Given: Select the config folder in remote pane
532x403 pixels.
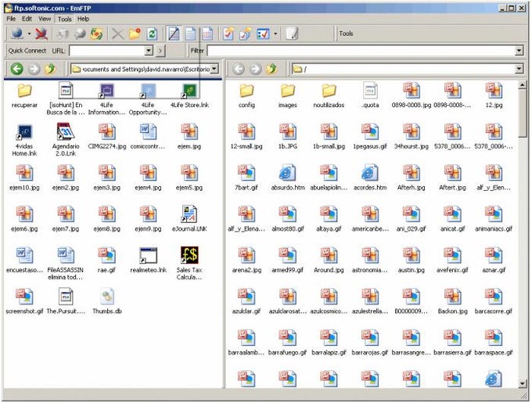Looking at the screenshot, I should click(x=246, y=95).
